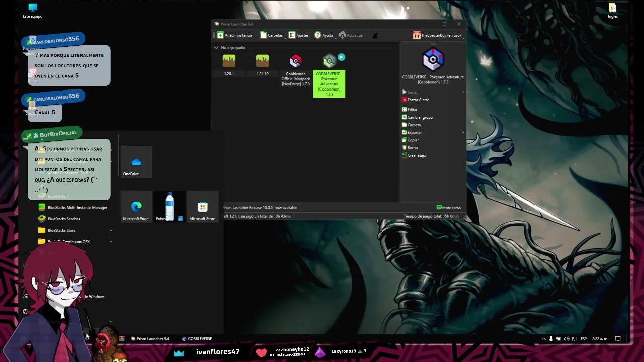Open the Ingles desktop folder icon
The height and width of the screenshot is (362, 644).
[x=612, y=11]
